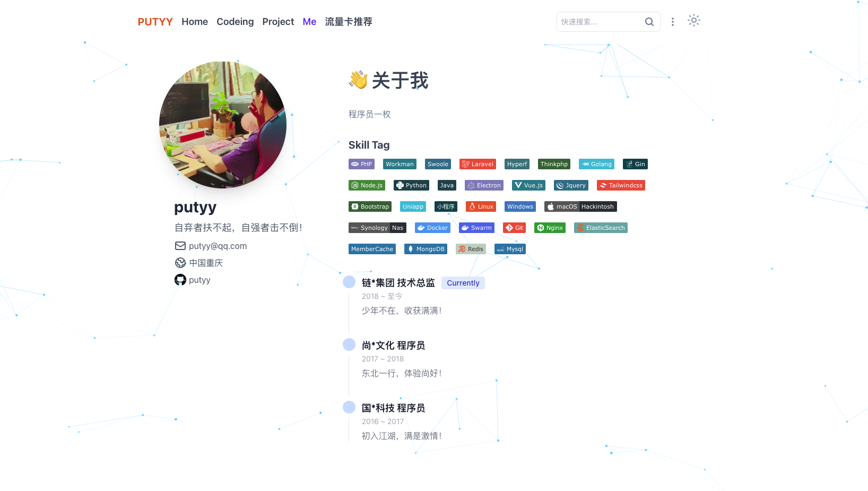Click the Tailwindcss skill badge
Image resolution: width=868 pixels, height=491 pixels.
621,185
